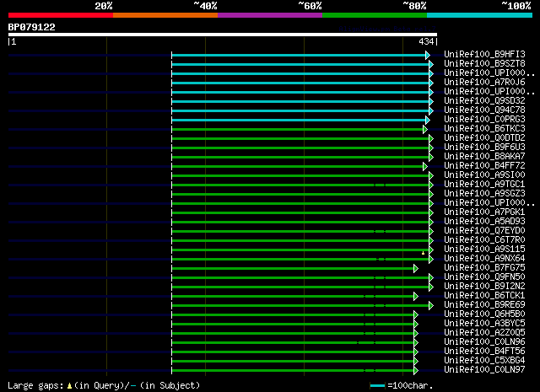Open hit UniRef100_B9HFI3

pos(484,54)
